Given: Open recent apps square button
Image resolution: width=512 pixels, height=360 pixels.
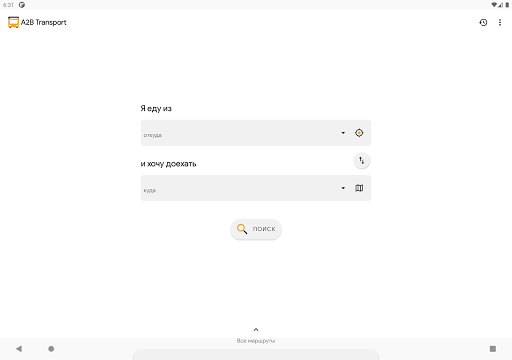Looking at the screenshot, I should (x=493, y=349).
